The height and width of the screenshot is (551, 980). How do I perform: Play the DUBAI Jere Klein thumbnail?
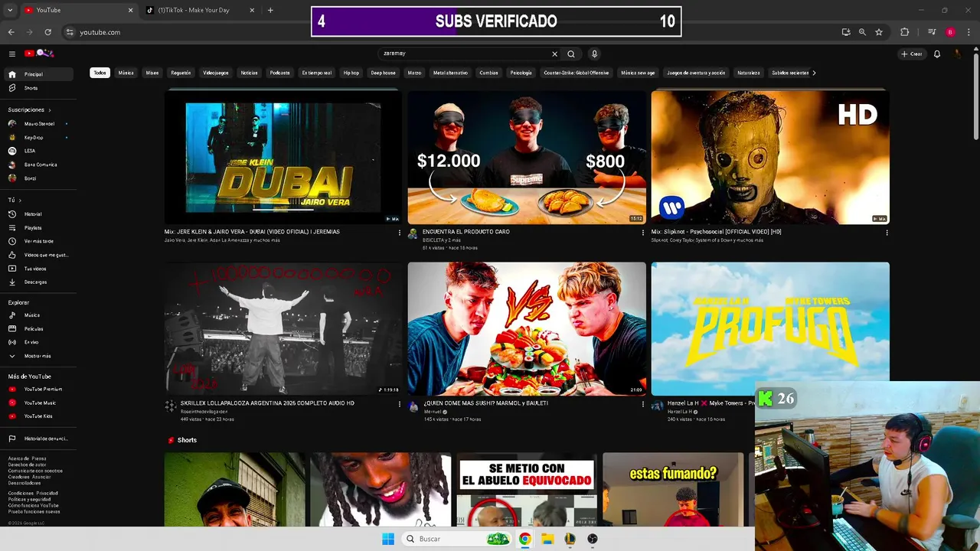283,157
